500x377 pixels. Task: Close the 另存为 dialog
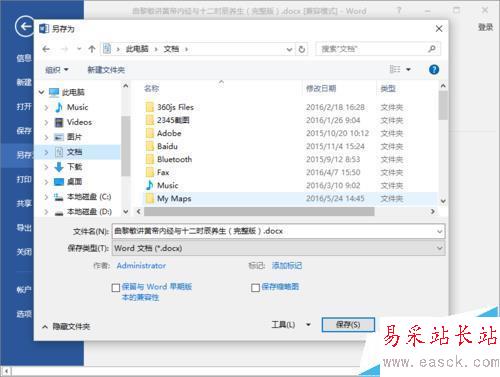pos(439,29)
